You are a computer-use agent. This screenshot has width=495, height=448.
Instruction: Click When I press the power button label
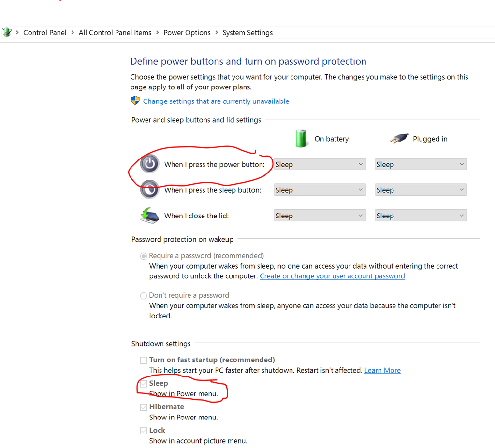click(214, 164)
